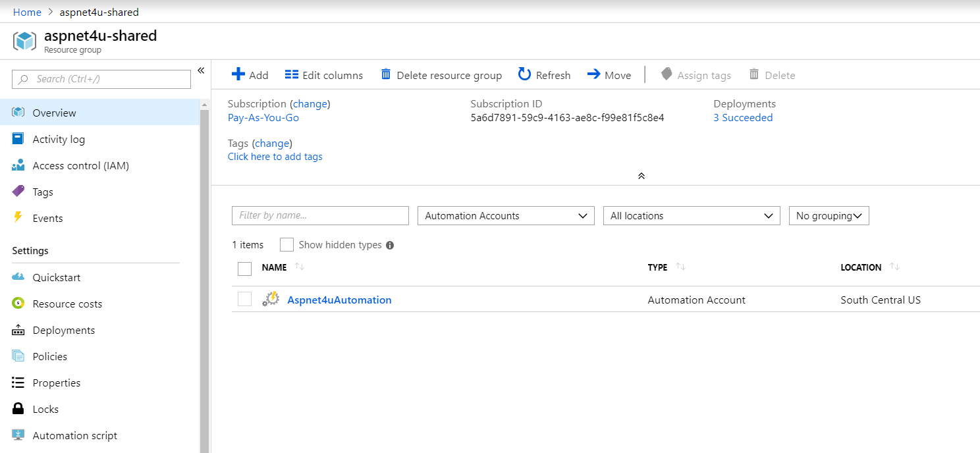Screen dimensions: 980x453
Task: Click the Aspnet4uAutomation gear icon
Action: (x=271, y=300)
